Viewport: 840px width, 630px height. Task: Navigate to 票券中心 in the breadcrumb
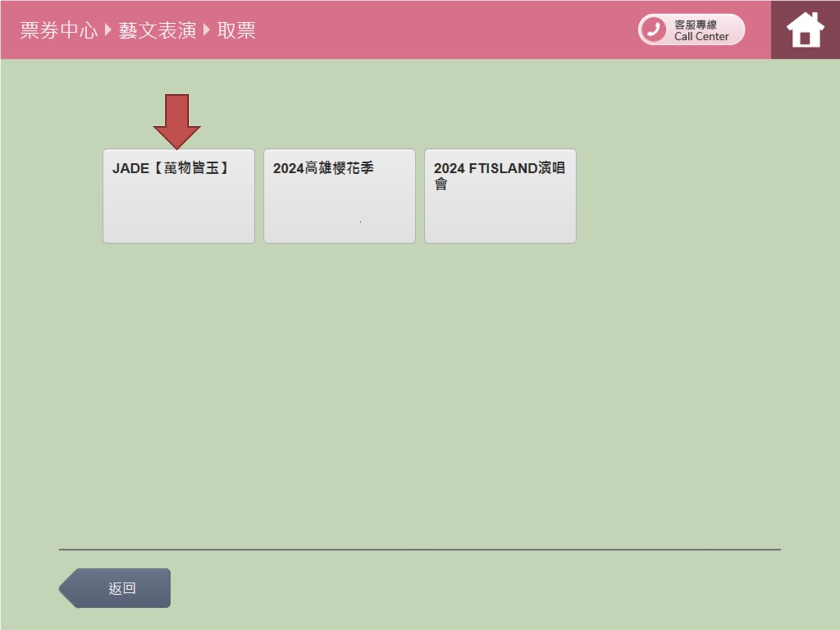pos(58,30)
